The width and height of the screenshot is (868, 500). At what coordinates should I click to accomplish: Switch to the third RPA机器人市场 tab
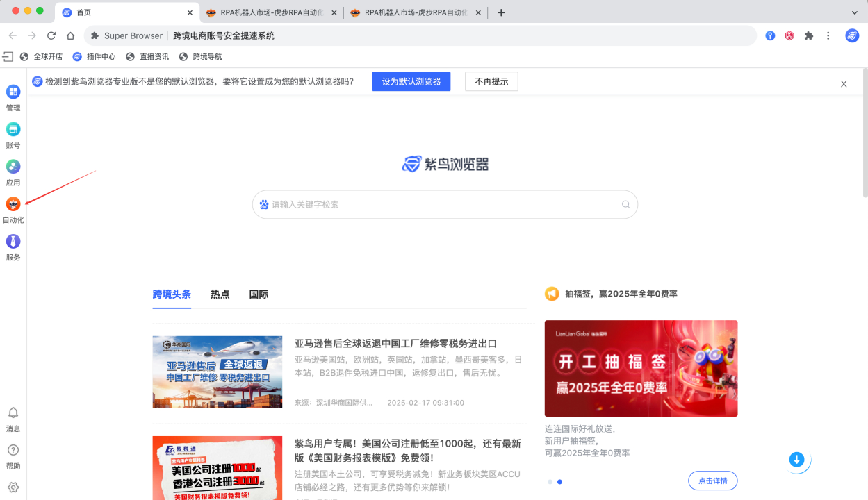click(416, 13)
